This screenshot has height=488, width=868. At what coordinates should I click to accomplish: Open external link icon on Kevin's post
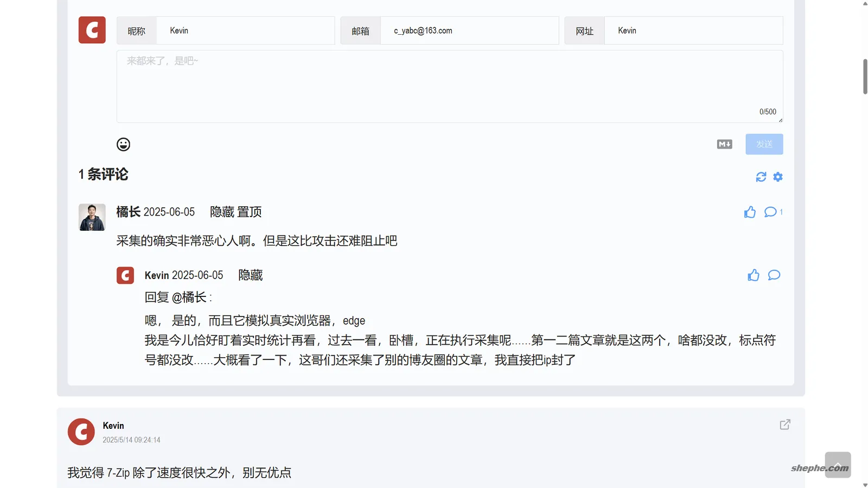point(785,424)
